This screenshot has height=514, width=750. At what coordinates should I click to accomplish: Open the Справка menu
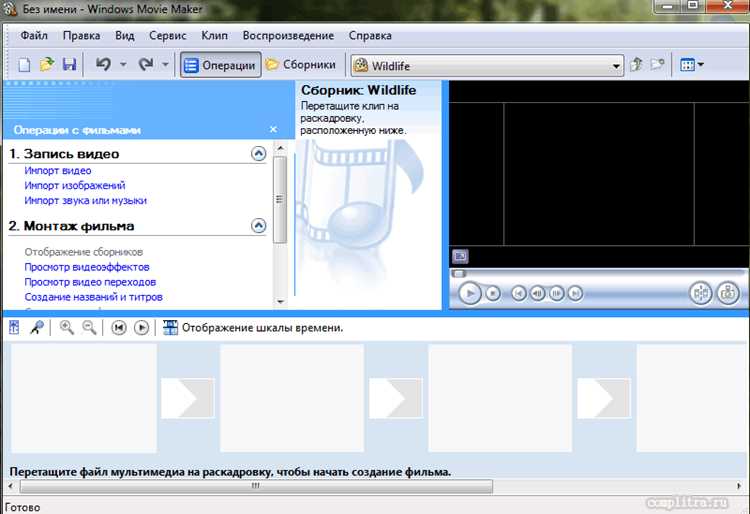pos(370,36)
